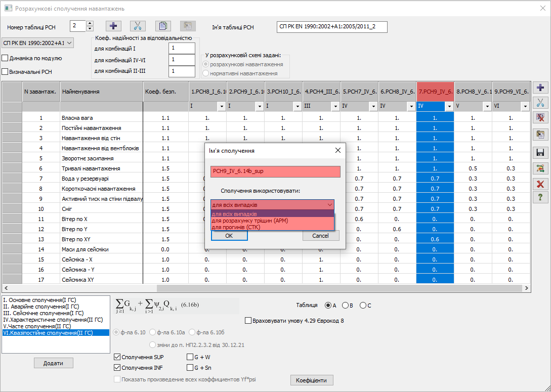Open help with the green question mark icon
The height and width of the screenshot is (392, 551).
(541, 197)
